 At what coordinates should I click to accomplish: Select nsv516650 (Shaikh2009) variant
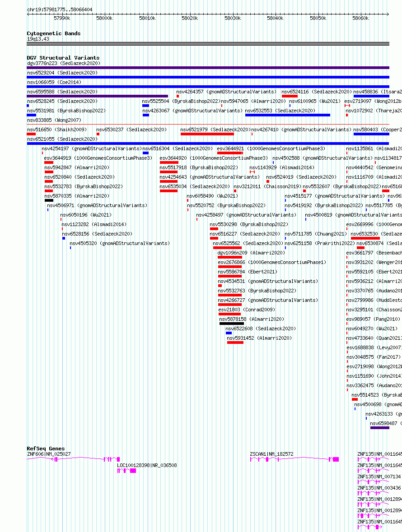point(57,130)
